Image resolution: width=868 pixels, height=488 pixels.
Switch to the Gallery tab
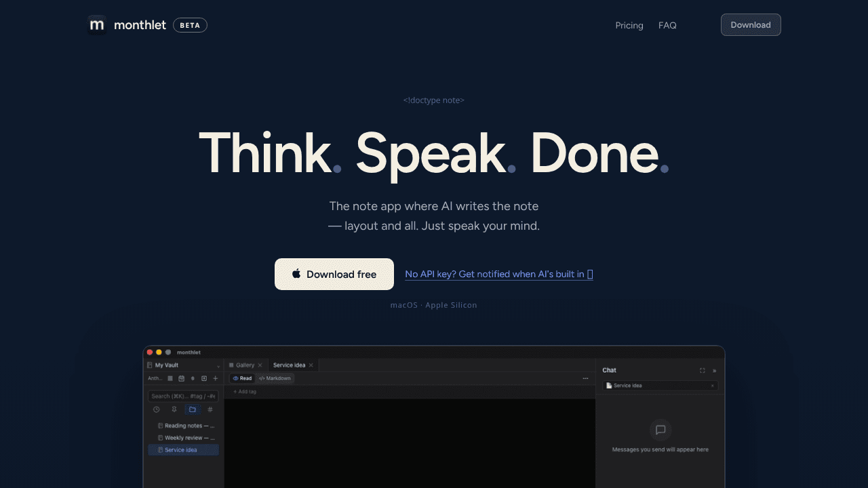pos(245,365)
